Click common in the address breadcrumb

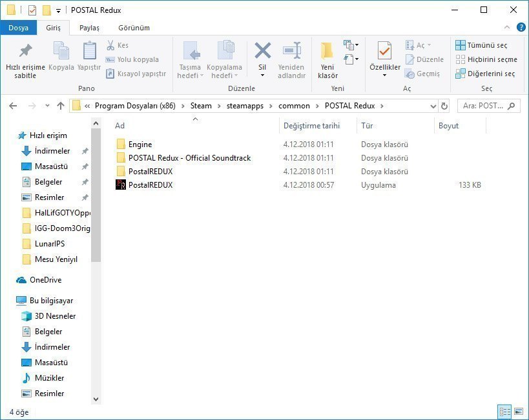pos(294,106)
